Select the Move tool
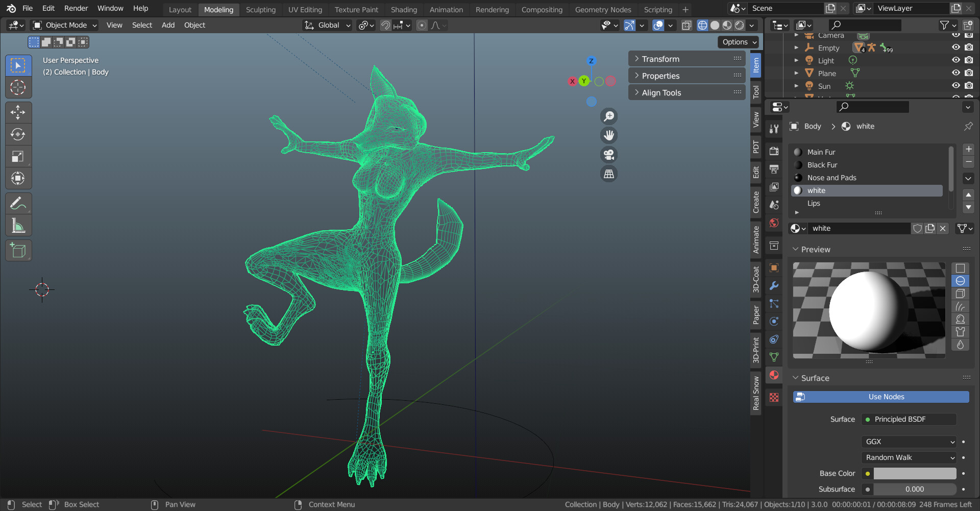 (x=18, y=112)
